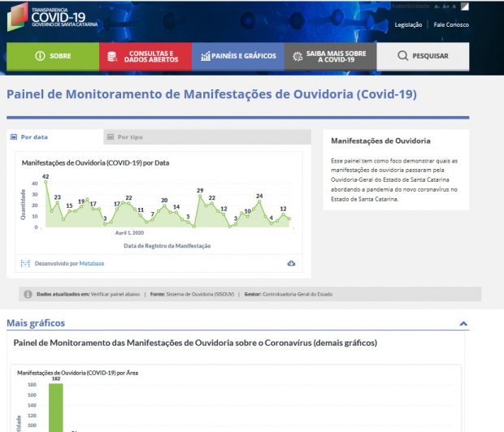Decrease font size with A- control

437,6
